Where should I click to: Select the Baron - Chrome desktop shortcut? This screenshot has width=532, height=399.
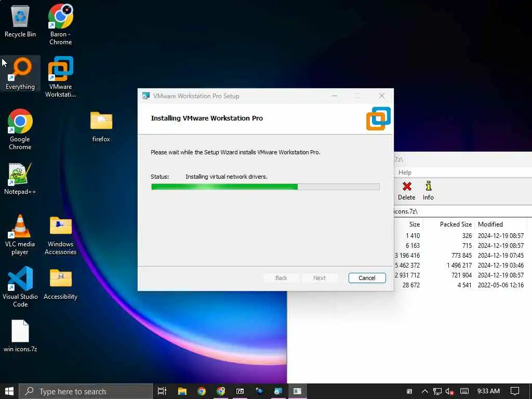[x=60, y=24]
